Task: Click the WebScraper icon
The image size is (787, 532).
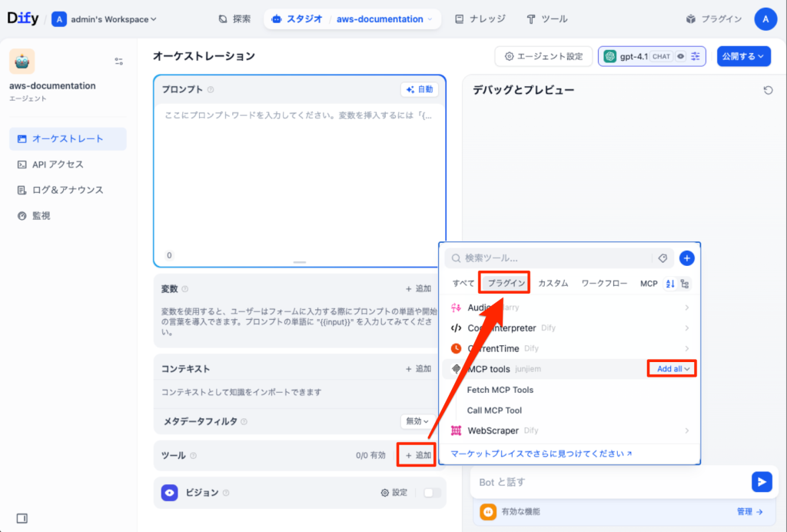Action: pos(456,431)
